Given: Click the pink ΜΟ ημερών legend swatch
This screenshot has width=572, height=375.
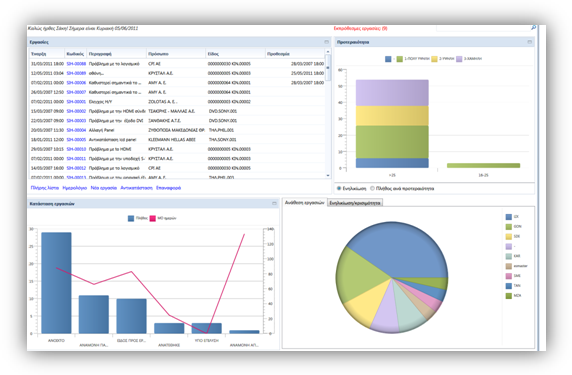Looking at the screenshot, I should (x=152, y=218).
